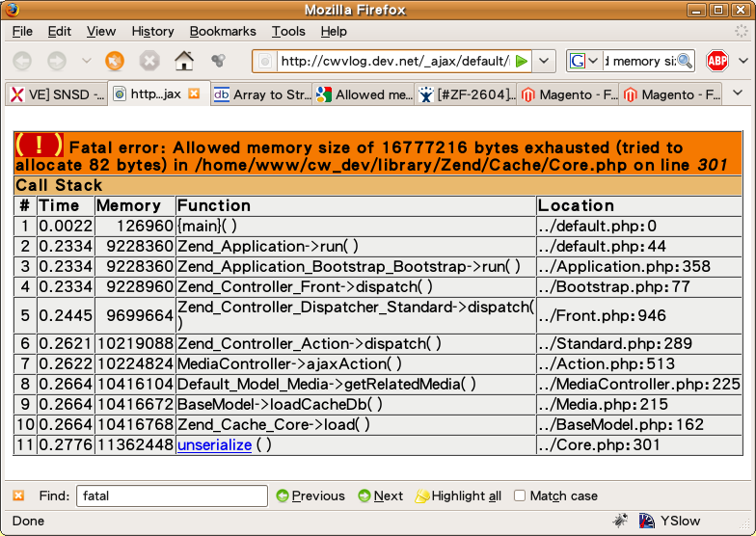756x536 pixels.
Task: Follow the unserialize link in call stack
Action: coord(214,444)
